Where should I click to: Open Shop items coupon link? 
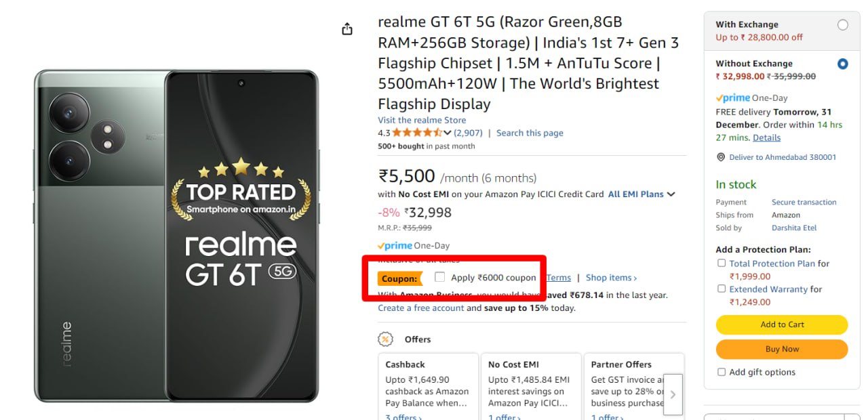point(610,278)
